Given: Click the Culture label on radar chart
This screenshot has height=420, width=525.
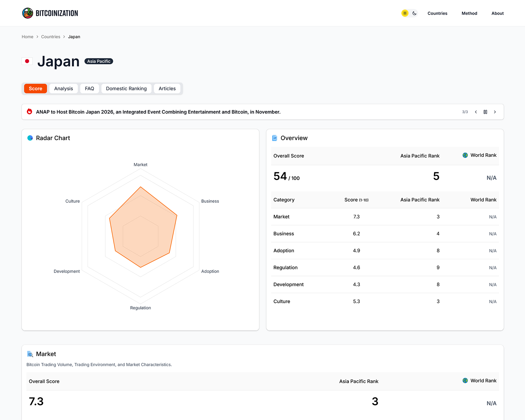Looking at the screenshot, I should pyautogui.click(x=73, y=201).
